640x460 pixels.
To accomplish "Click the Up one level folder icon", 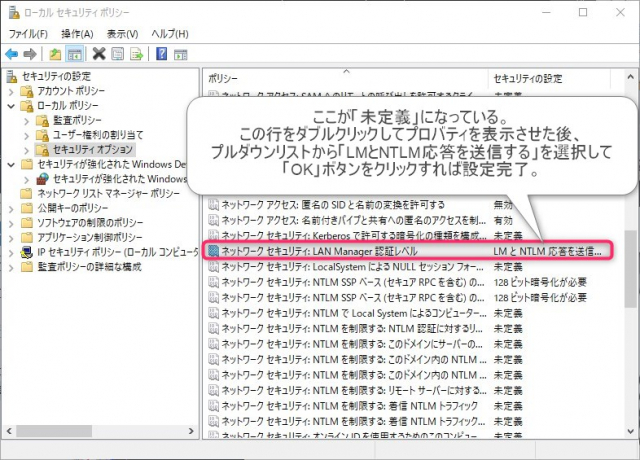I will [55, 54].
